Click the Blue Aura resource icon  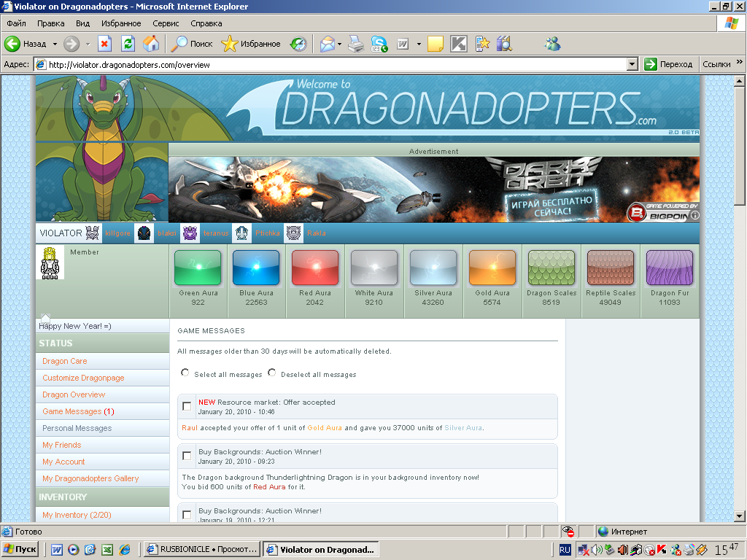pyautogui.click(x=256, y=268)
